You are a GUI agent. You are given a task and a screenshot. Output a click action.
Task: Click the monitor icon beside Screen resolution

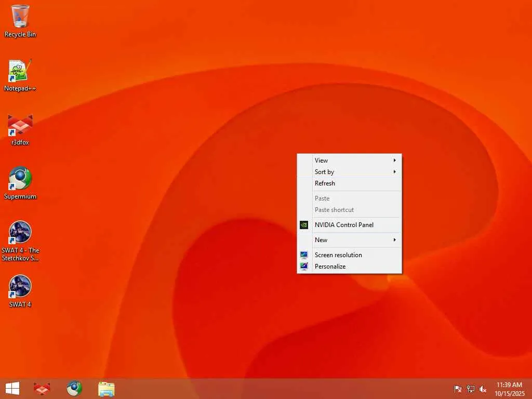(304, 255)
